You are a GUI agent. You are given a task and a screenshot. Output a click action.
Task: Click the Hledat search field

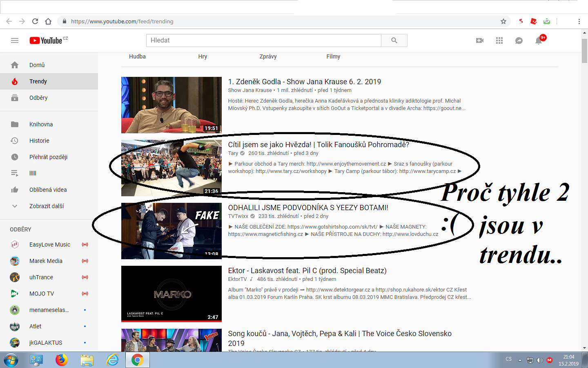pyautogui.click(x=263, y=40)
